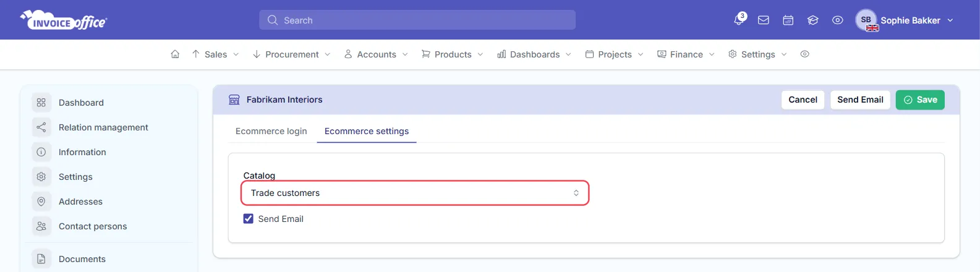This screenshot has width=980, height=272.
Task: Click the Invoice Office logo
Action: click(64, 20)
